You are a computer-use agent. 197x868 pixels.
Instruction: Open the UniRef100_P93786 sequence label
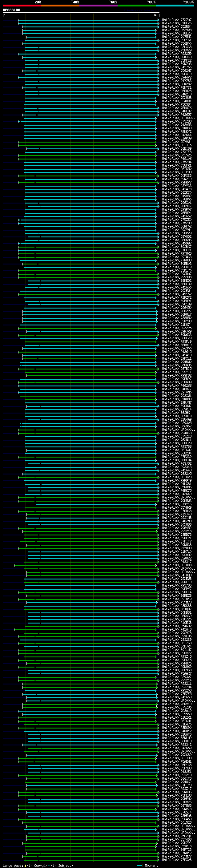177,446
